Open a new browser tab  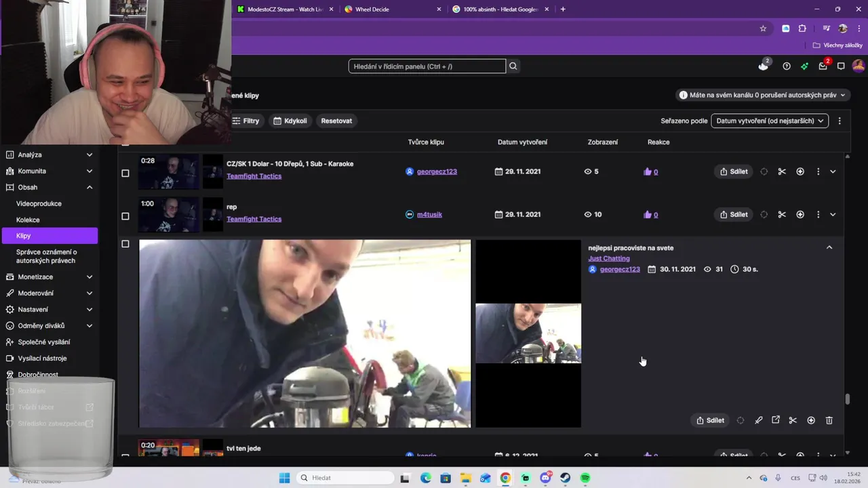pos(563,9)
